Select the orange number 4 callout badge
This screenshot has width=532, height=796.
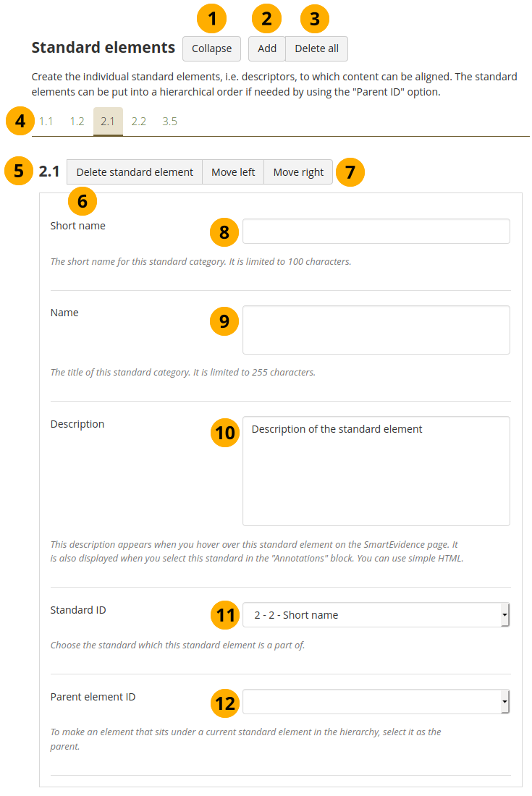click(20, 122)
